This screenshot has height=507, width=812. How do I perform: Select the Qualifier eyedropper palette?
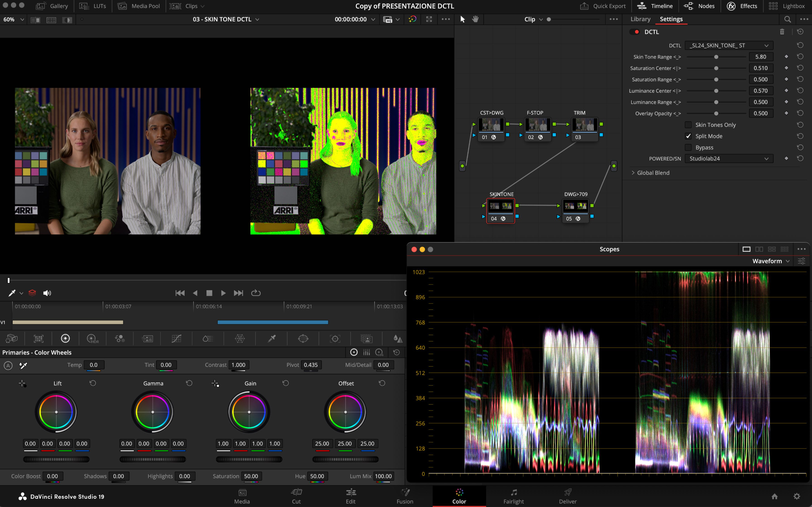272,339
